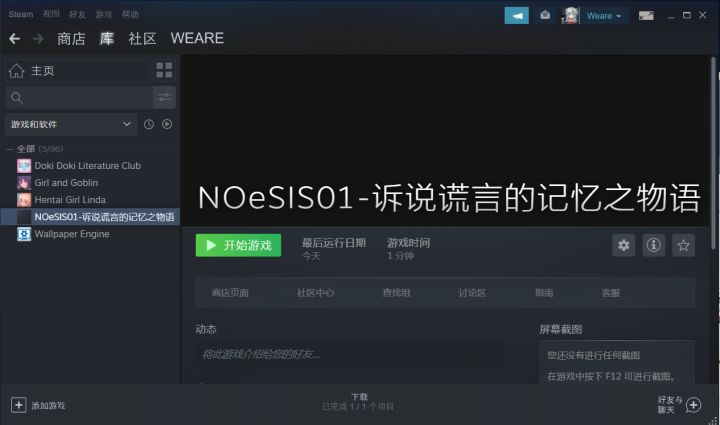Click the 游戏时间 text
This screenshot has height=425, width=720.
click(409, 243)
